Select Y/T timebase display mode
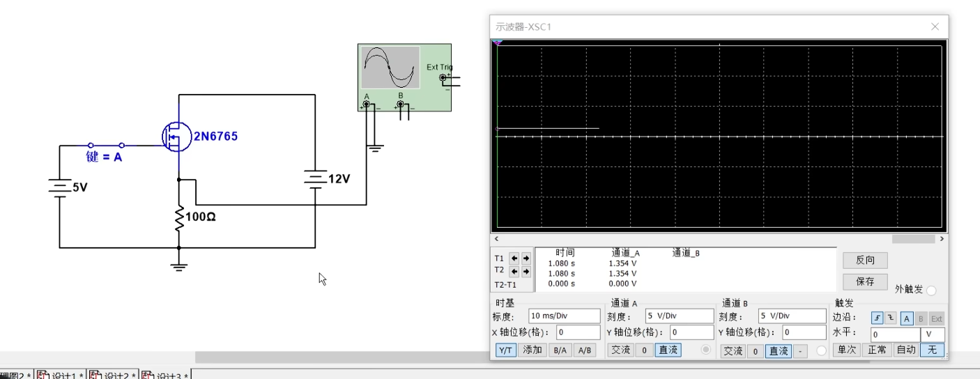This screenshot has width=980, height=379. [x=506, y=350]
